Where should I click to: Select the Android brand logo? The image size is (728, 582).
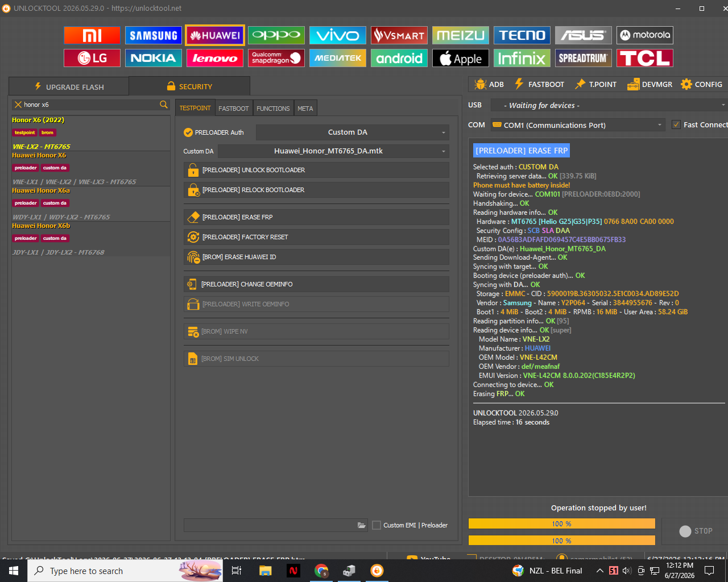tap(399, 58)
